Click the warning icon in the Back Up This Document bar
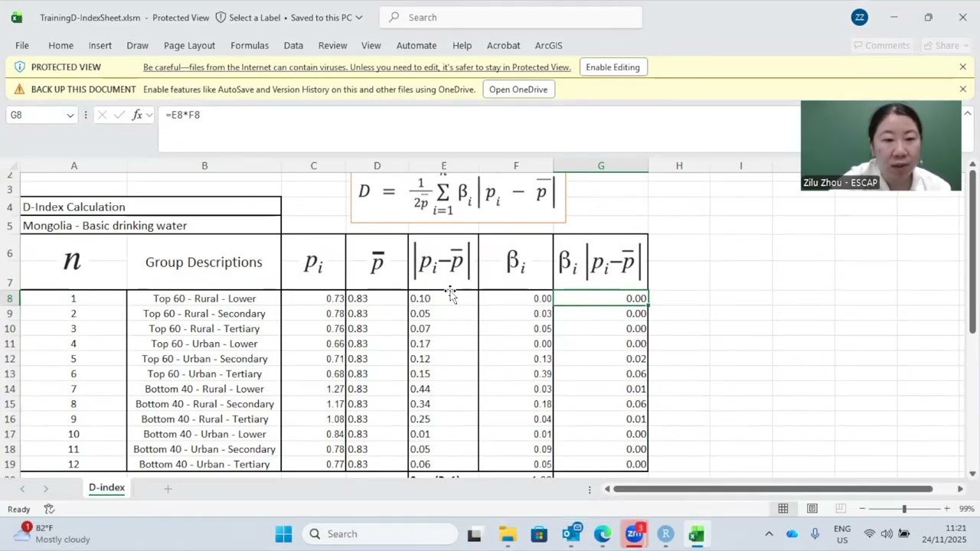980x551 pixels. (x=20, y=90)
